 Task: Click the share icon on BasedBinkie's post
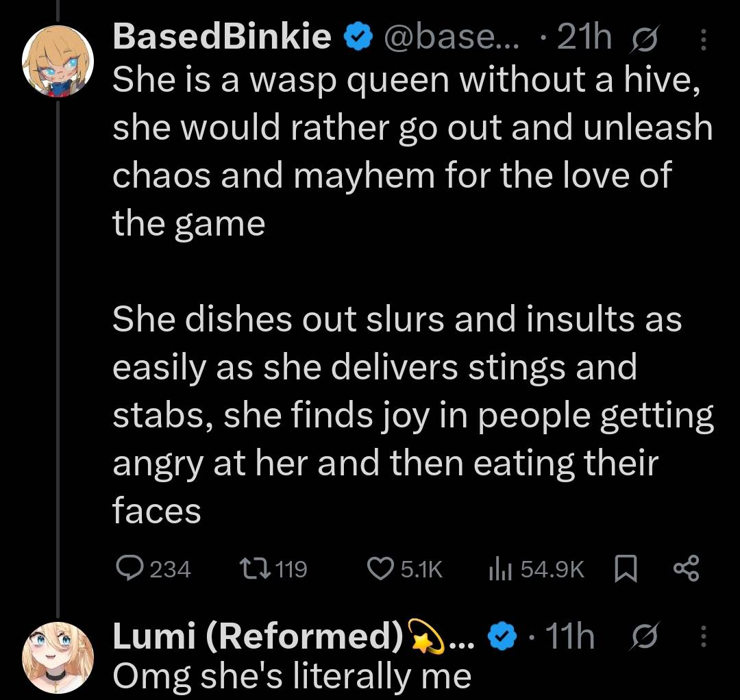[685, 568]
